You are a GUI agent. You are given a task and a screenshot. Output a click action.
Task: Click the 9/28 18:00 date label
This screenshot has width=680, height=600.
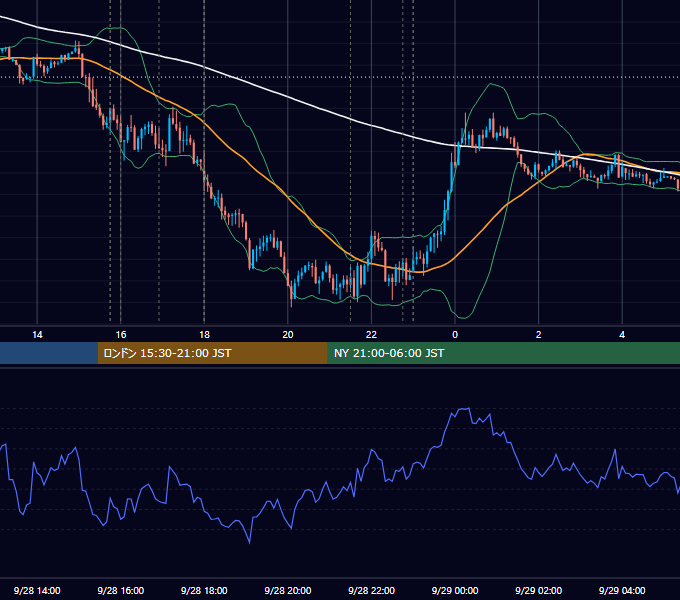204,590
